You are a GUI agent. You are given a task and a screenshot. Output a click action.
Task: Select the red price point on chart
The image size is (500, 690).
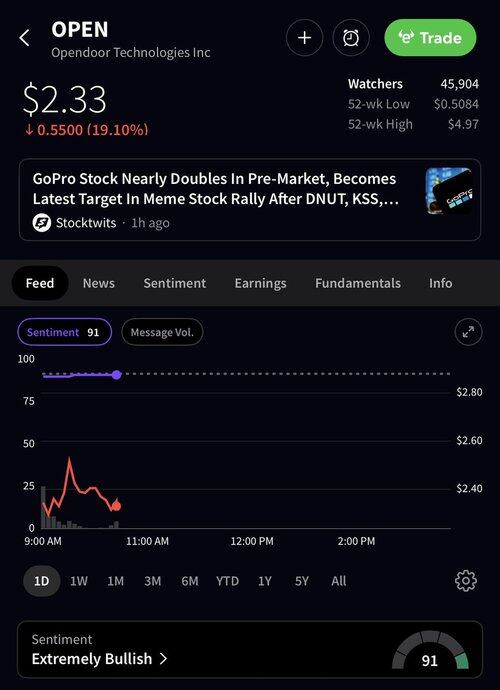click(x=116, y=506)
